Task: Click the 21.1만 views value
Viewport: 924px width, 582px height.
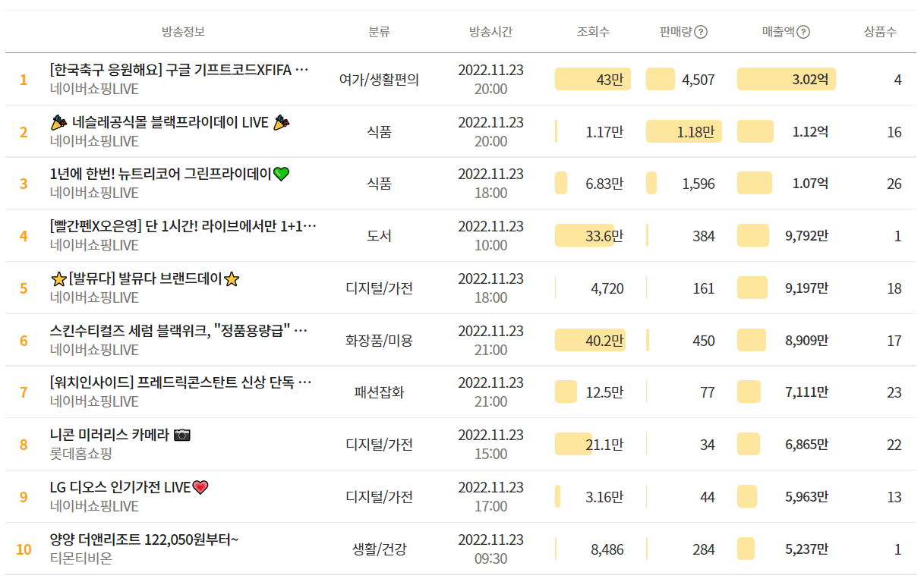Action: coord(604,445)
